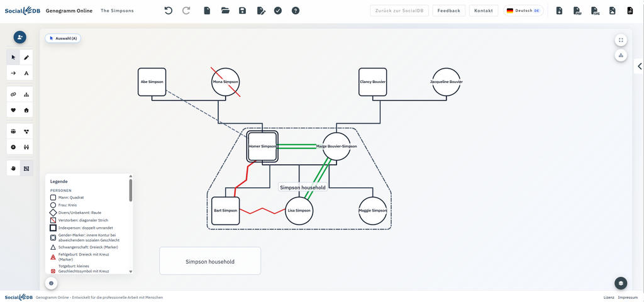Click the Legende heading

point(58,181)
